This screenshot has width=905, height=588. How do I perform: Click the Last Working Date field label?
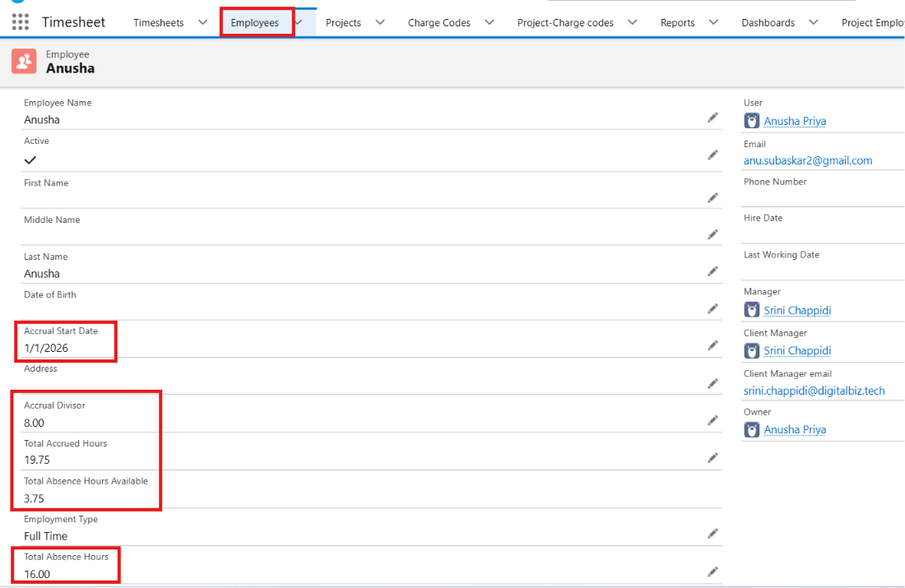point(782,254)
